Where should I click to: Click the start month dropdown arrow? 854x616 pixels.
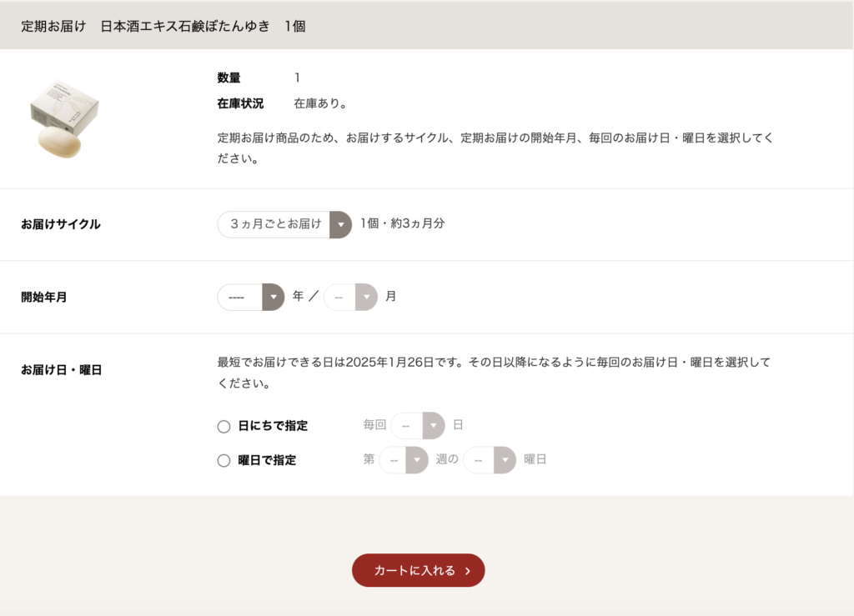click(x=367, y=297)
